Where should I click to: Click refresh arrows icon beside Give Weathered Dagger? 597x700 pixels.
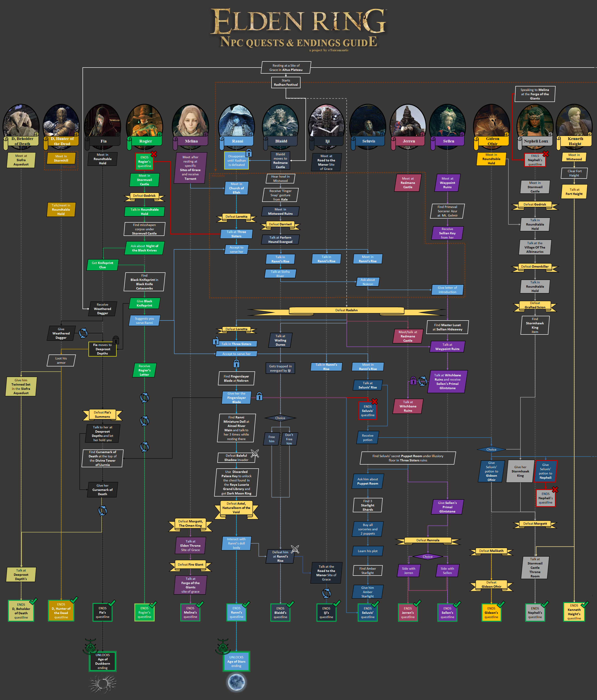(83, 333)
